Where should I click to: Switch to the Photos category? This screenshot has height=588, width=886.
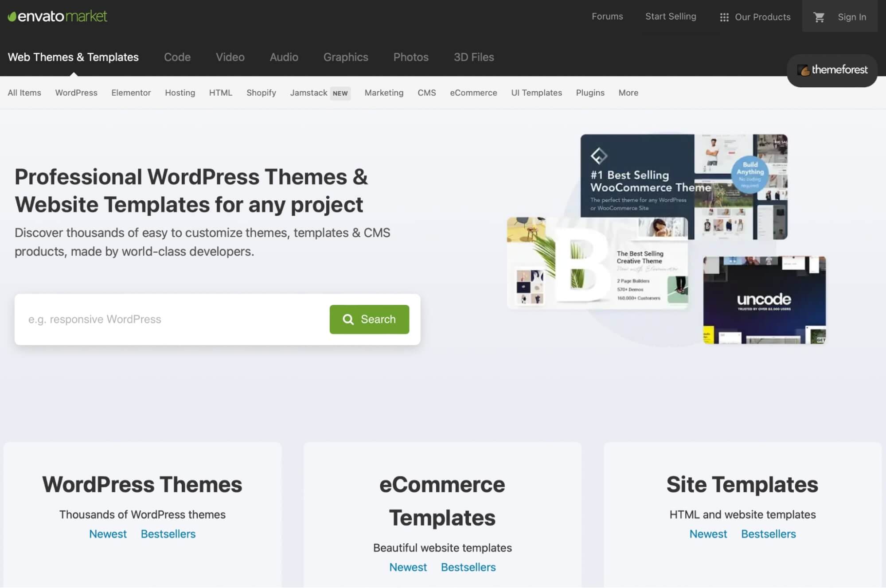411,57
